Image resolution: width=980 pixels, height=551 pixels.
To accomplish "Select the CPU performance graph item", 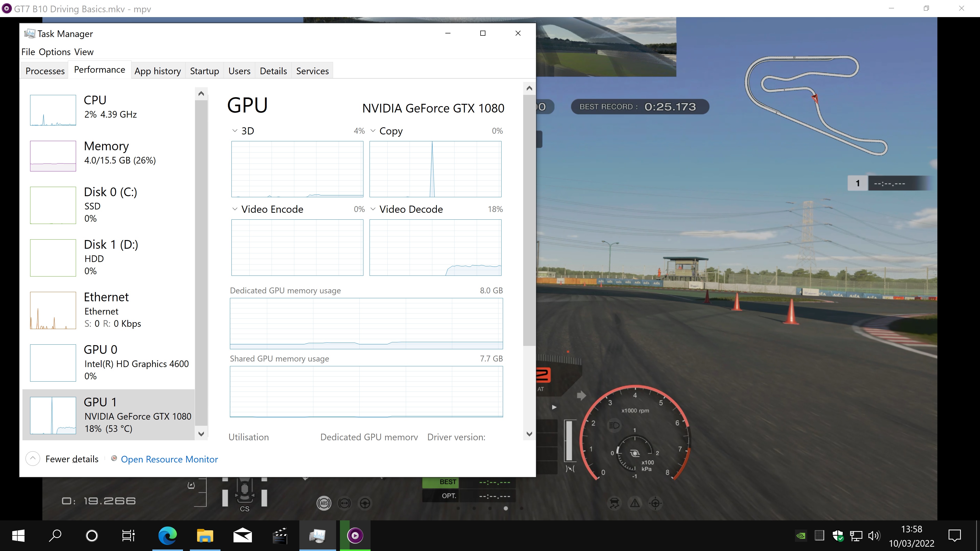I will pyautogui.click(x=108, y=110).
